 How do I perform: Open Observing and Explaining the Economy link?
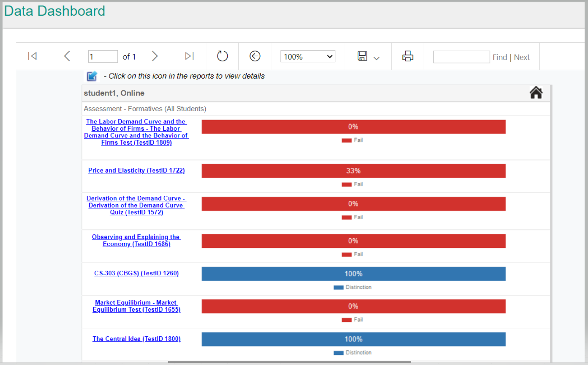[x=136, y=240]
